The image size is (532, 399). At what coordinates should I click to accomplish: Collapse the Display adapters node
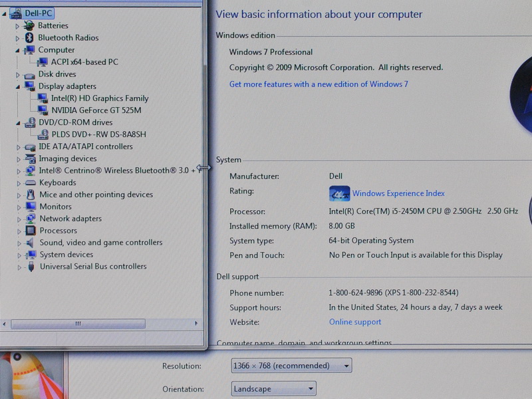pos(18,87)
